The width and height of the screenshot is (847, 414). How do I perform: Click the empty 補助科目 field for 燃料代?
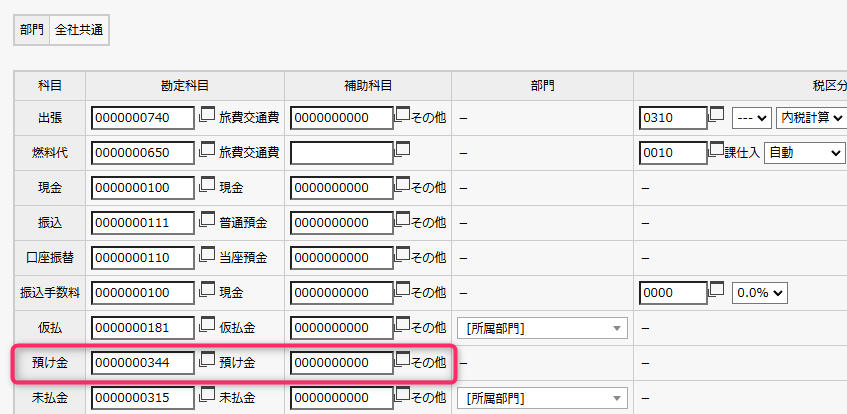[x=341, y=153]
